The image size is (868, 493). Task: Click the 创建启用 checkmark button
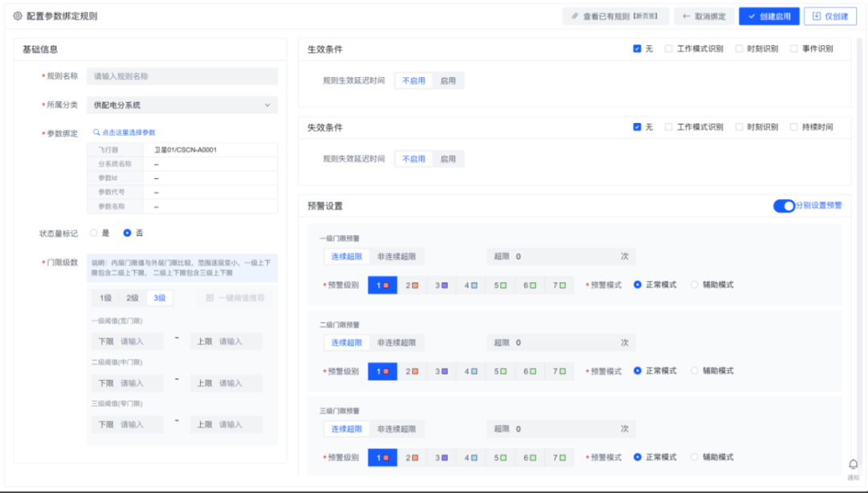coord(769,16)
